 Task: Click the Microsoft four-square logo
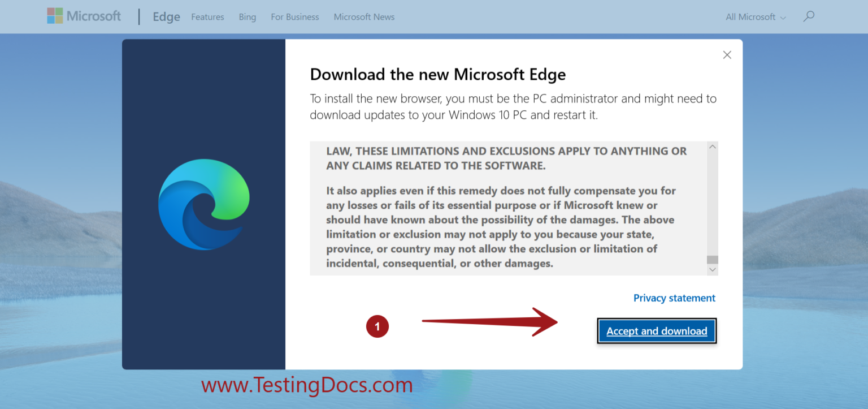click(55, 16)
